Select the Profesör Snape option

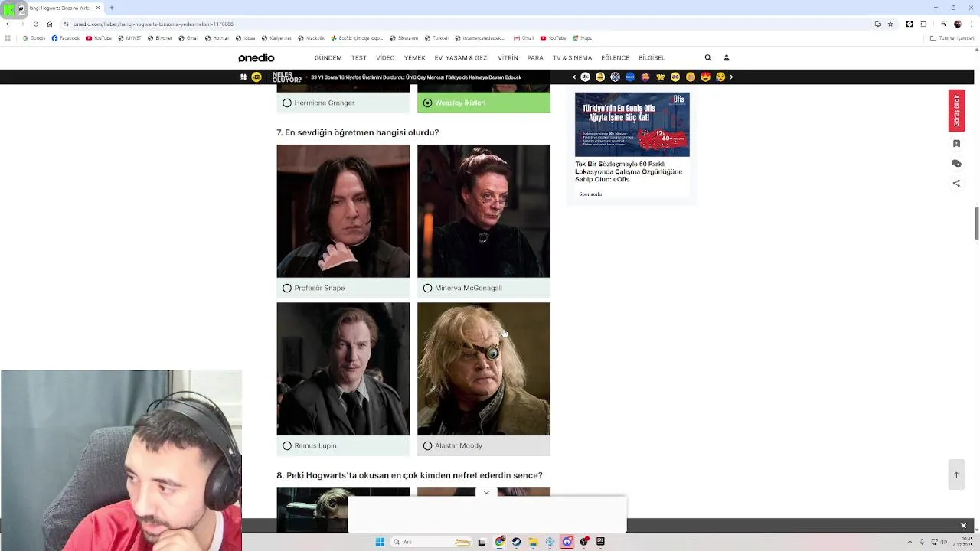click(343, 288)
